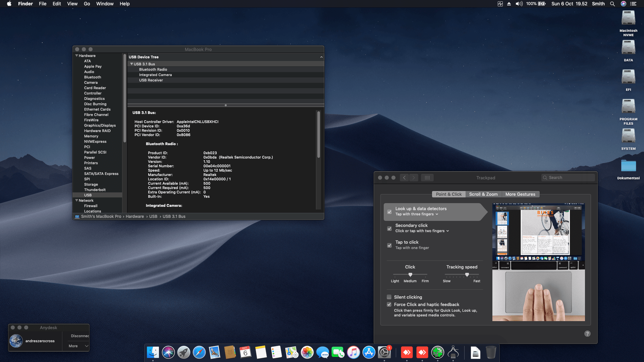Open the Go menu in the menu bar
Screen dimensions: 644x362
point(87,4)
